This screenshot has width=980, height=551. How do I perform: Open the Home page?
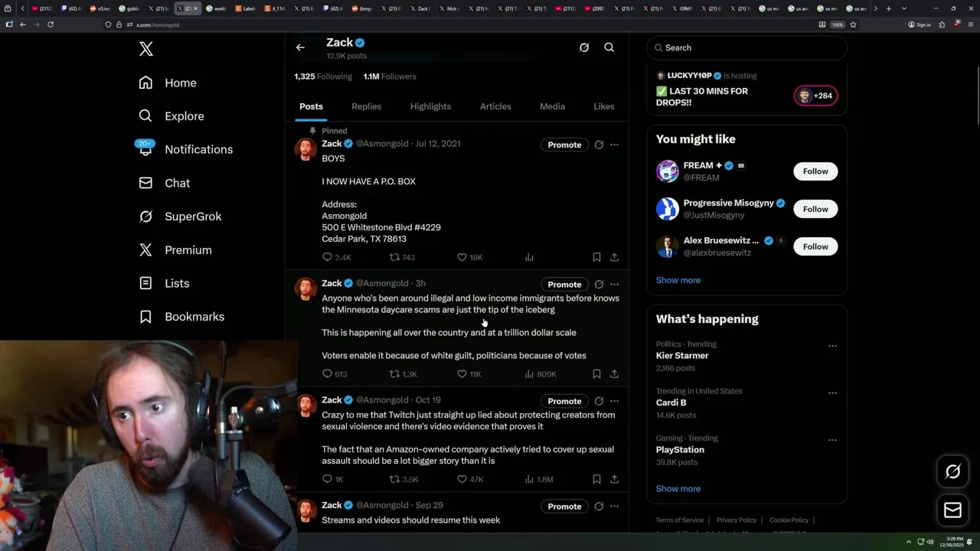168,83
